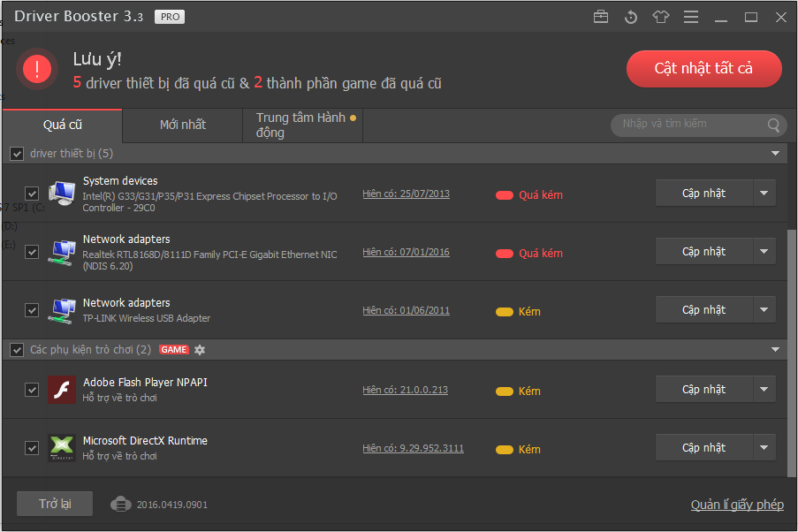Screen dimensions: 798x532
Task: Click red status pill for System devices
Action: point(505,195)
